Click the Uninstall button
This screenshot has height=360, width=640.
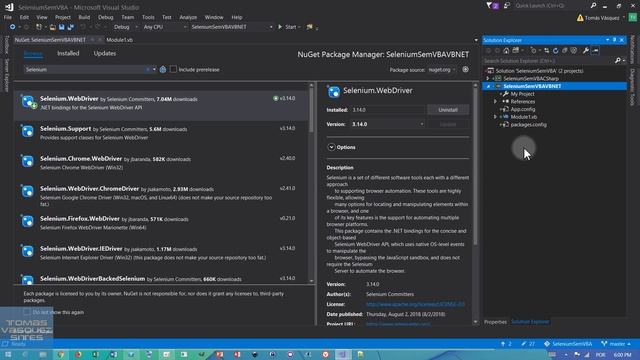[x=448, y=110]
